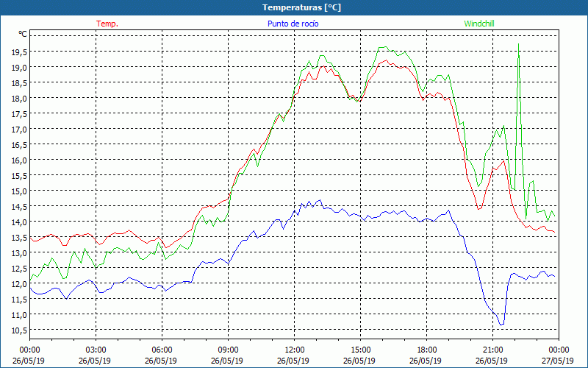Click the 18,5 y-axis value
This screenshot has width=588, height=368.
19,83
